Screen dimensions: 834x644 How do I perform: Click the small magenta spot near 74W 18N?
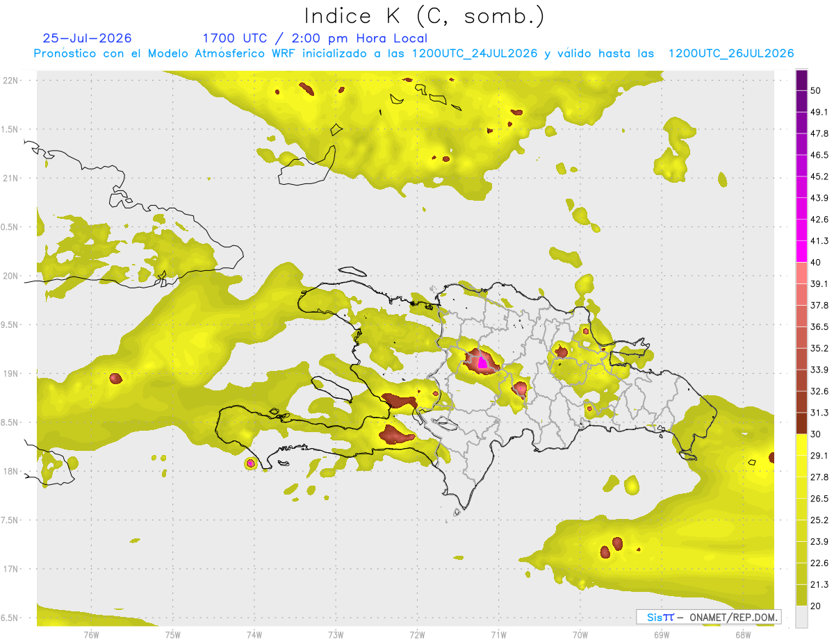(251, 463)
